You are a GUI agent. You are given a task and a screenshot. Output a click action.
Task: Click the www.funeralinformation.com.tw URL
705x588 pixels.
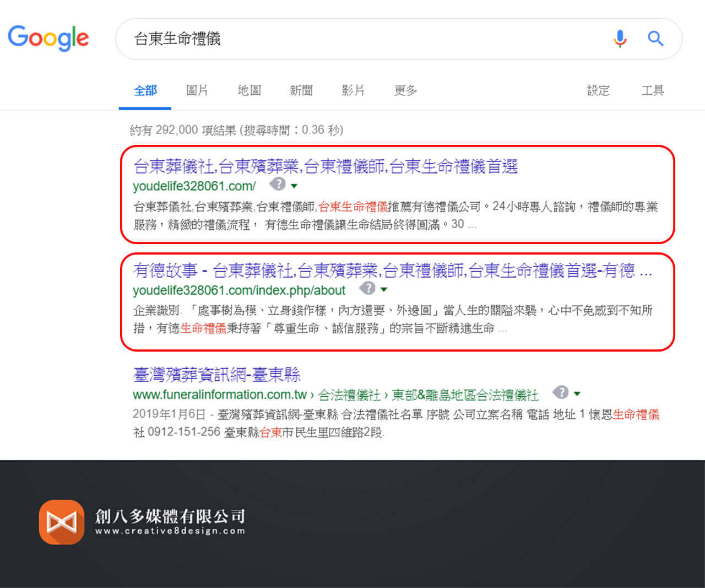[x=220, y=395]
